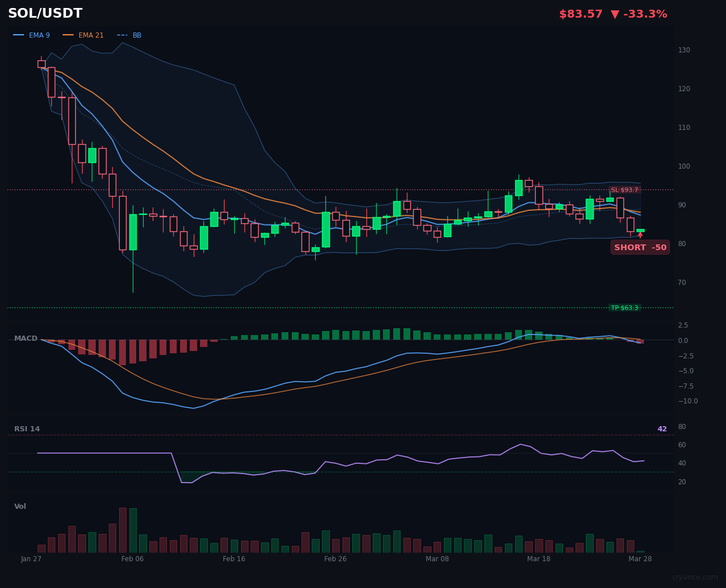Click the TP $63.3 take-profit tag

click(625, 307)
